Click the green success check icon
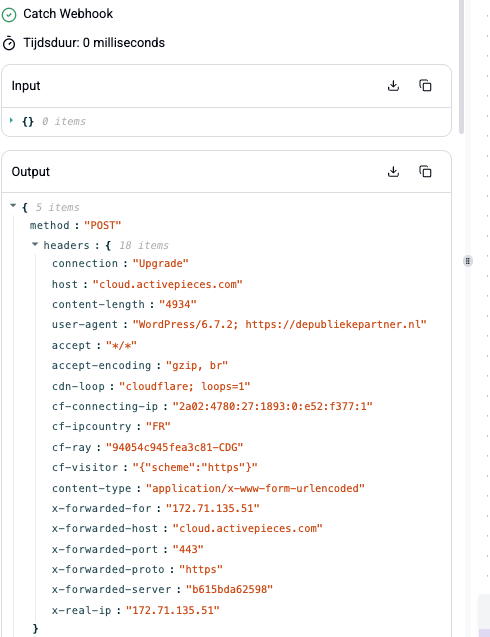This screenshot has height=637, width=490. coord(9,15)
